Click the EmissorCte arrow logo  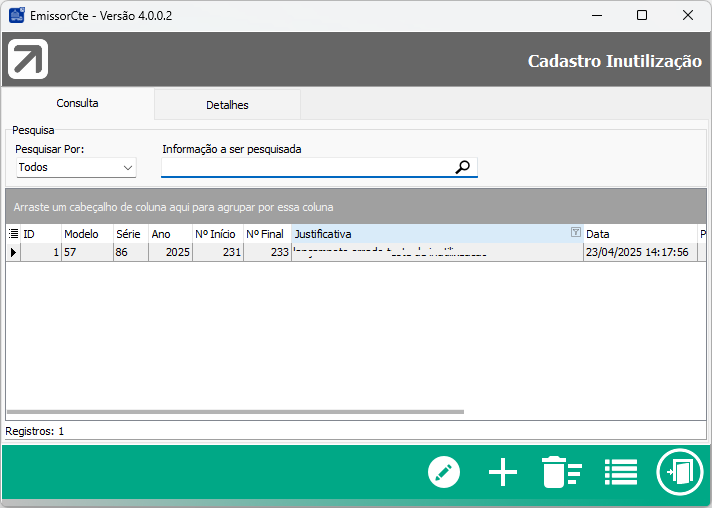point(28,60)
